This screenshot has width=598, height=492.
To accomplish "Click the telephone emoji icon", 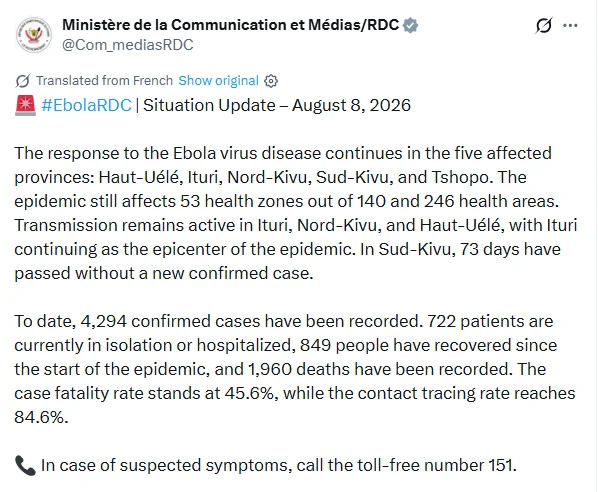I will click(25, 465).
